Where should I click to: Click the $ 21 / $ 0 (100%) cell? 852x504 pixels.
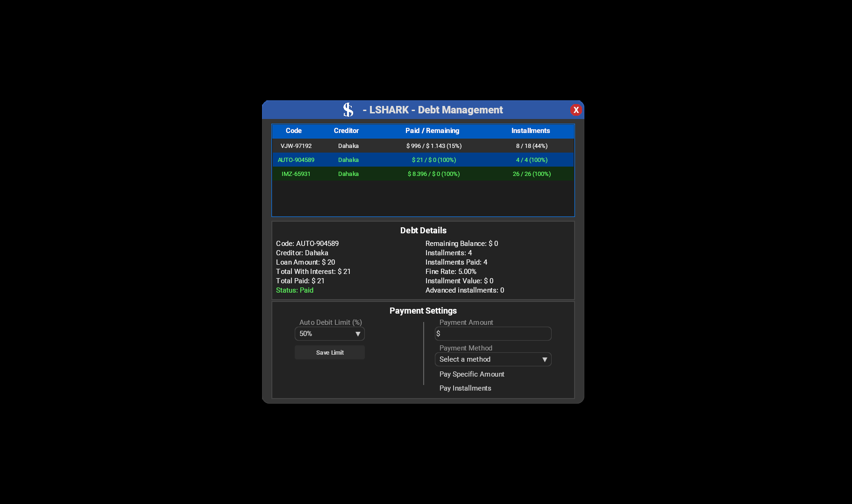point(434,160)
